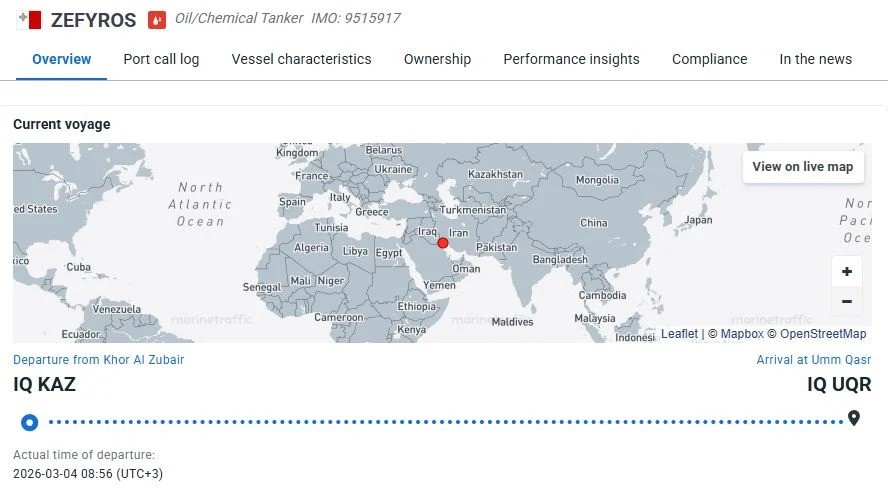Viewport: 888px width, 490px height.
Task: Open the Mapbox attribution link
Action: coord(741,334)
